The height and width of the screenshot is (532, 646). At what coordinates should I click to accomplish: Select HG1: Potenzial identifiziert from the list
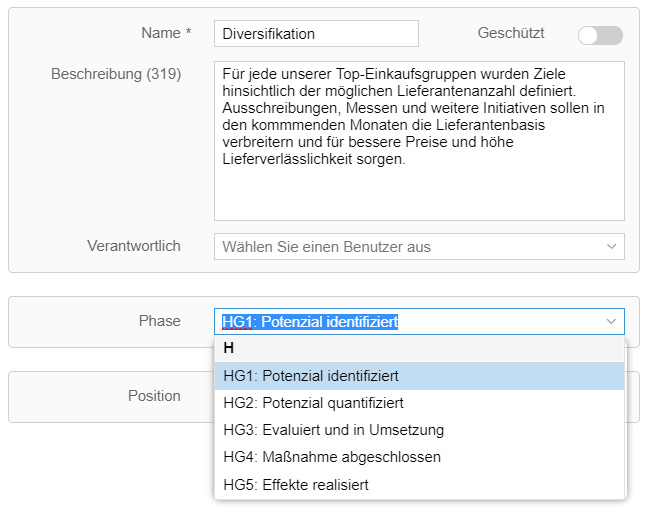click(x=311, y=376)
